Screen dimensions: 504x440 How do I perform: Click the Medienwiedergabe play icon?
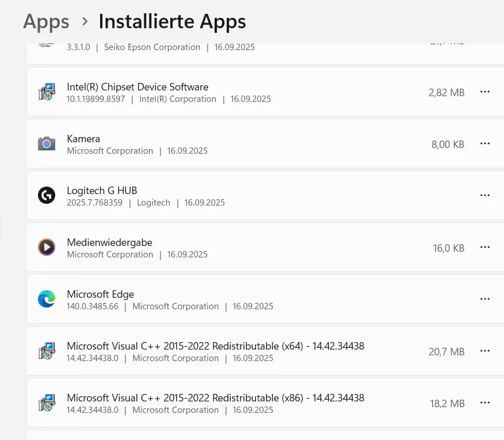47,247
